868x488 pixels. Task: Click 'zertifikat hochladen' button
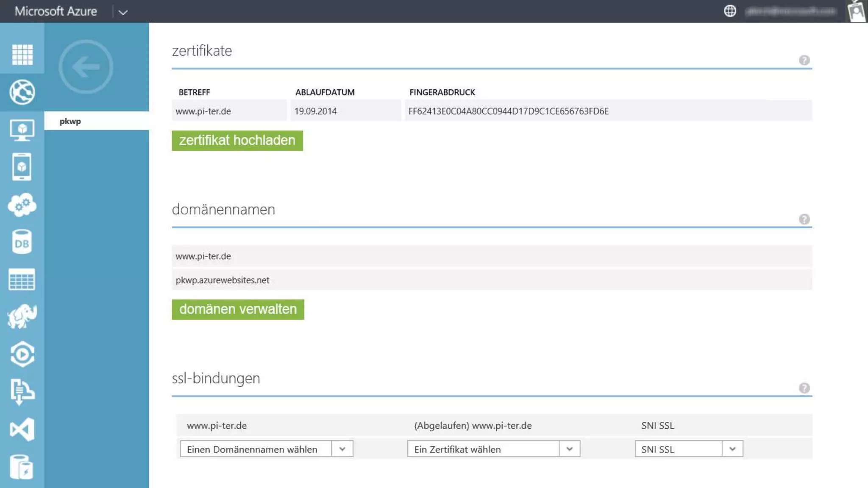(237, 141)
